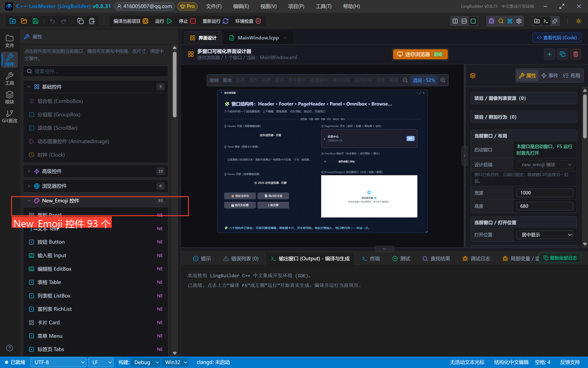The image size is (588, 368).
Task: Open the Debug build configuration dropdown
Action: tap(146, 362)
